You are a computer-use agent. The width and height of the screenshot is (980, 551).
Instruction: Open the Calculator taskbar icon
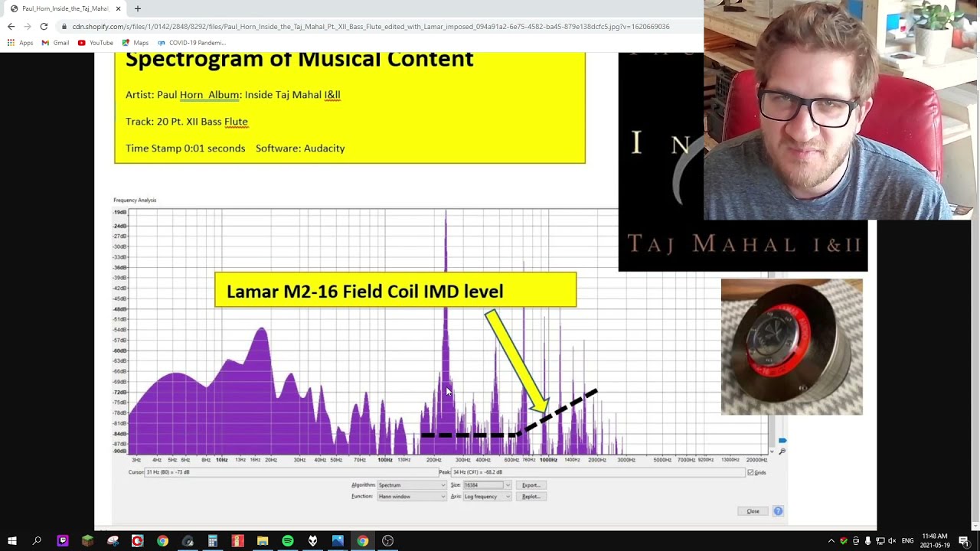pos(213,541)
